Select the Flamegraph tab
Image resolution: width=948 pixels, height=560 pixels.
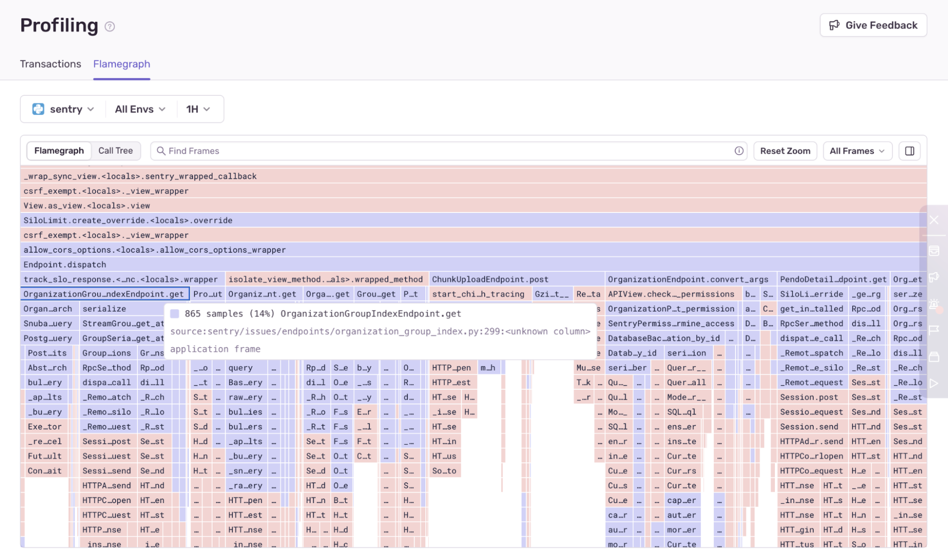coord(121,64)
